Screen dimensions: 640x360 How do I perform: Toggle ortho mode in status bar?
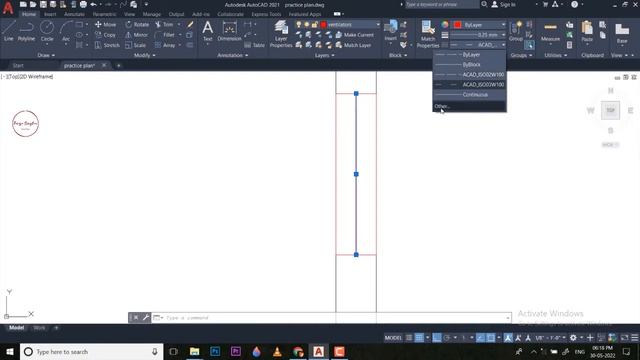pos(437,338)
